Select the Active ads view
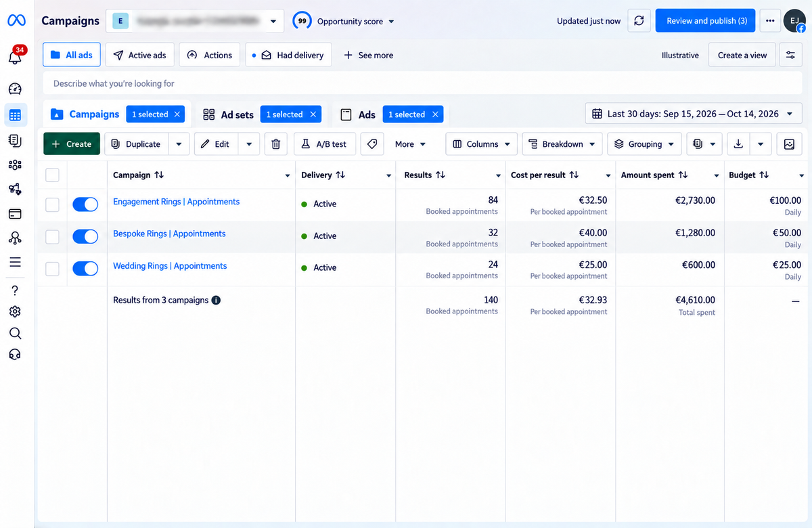812x528 pixels. point(139,56)
